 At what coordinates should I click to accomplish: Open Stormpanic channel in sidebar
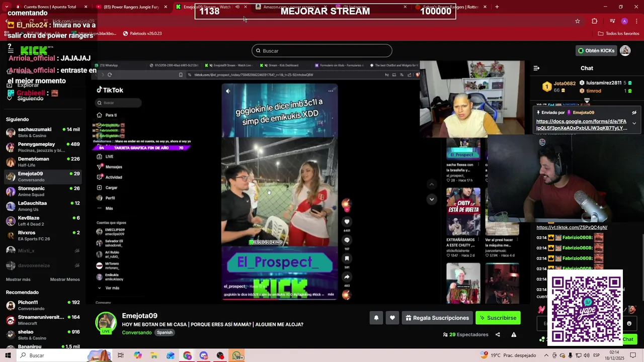(x=43, y=192)
